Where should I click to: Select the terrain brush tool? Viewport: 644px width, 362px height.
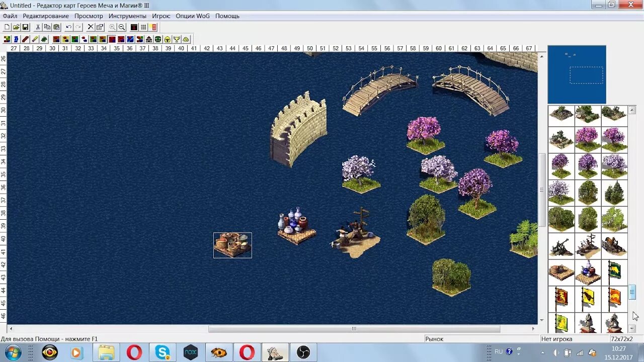click(x=7, y=39)
